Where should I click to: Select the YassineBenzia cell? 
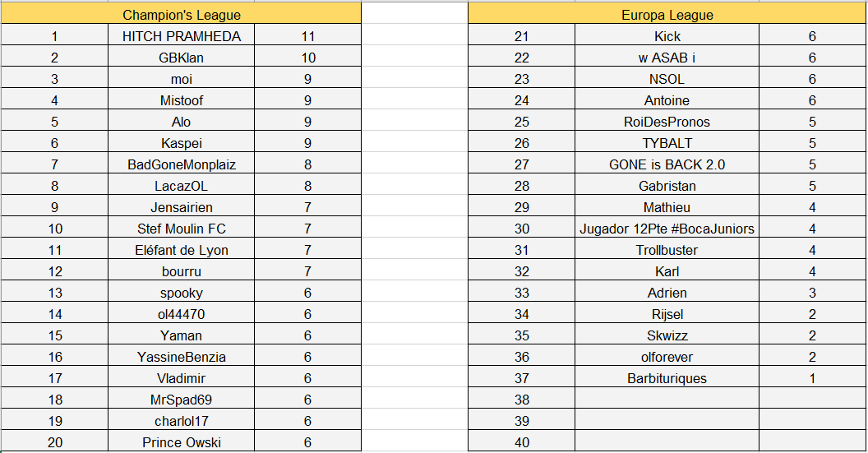[x=182, y=357]
